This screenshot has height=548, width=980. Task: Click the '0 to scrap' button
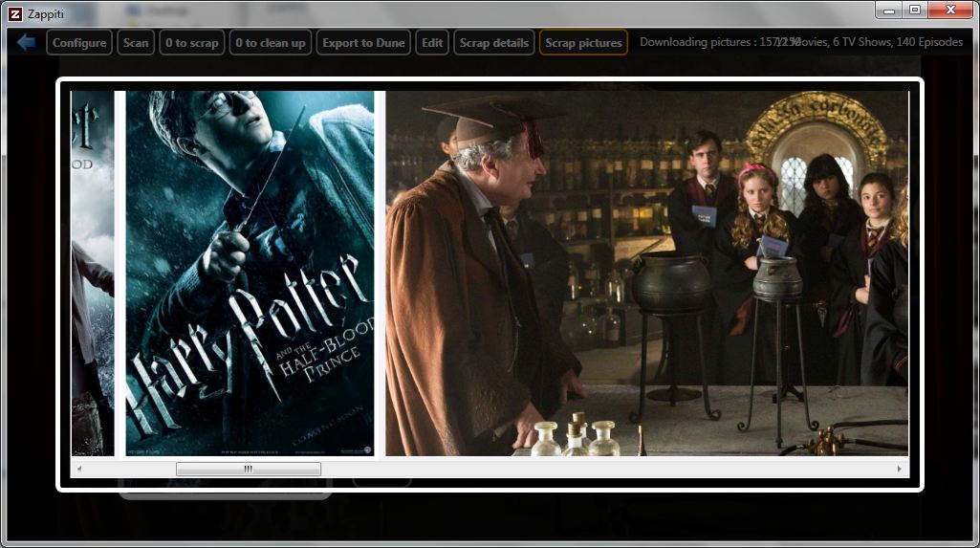click(192, 42)
